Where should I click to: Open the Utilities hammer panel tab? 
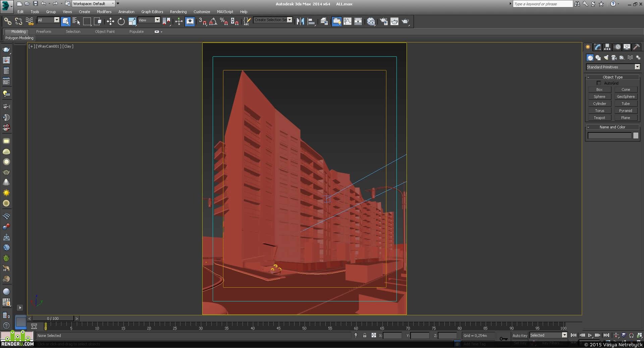(636, 47)
